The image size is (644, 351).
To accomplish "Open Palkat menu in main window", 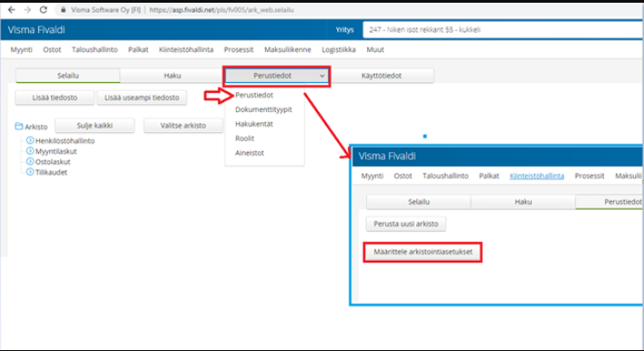I will pyautogui.click(x=138, y=50).
